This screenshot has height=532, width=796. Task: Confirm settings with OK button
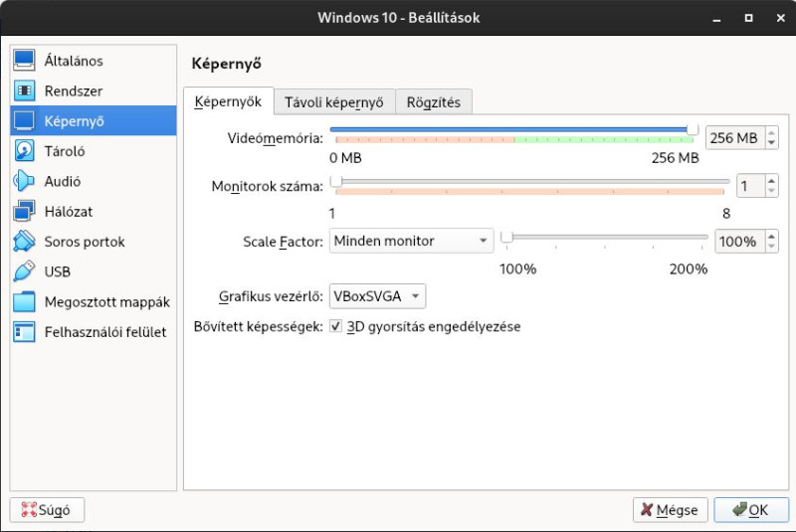(x=751, y=510)
